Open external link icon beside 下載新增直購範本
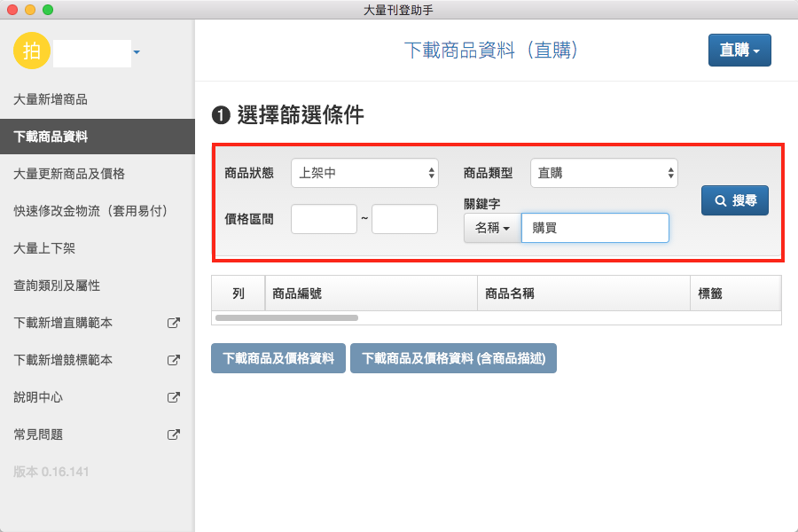 tap(174, 324)
